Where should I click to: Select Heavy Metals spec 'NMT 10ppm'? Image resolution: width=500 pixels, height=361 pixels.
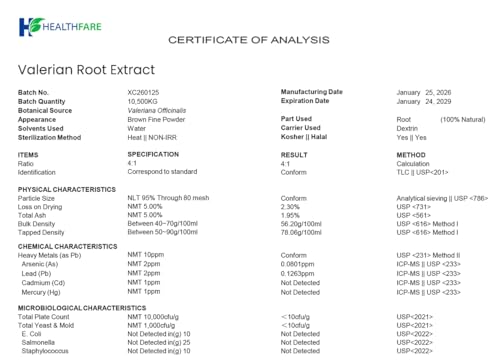146,255
